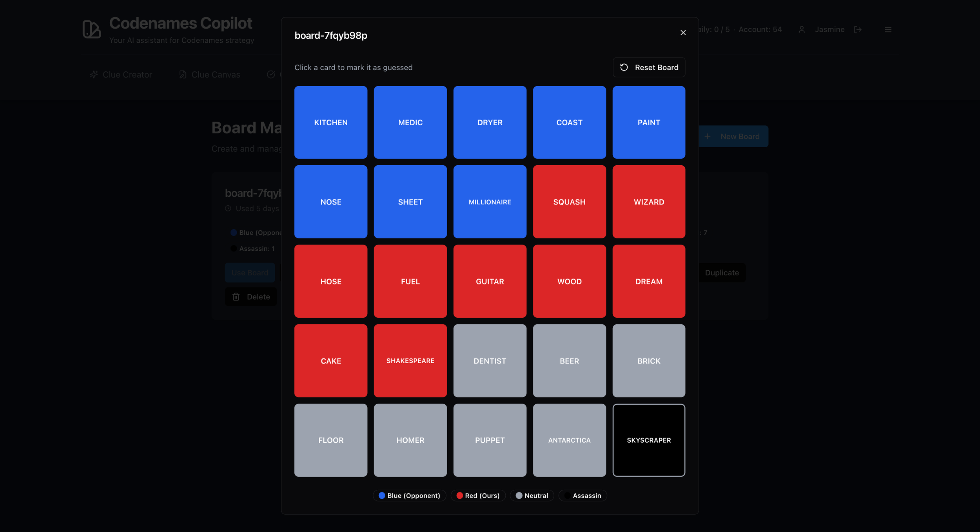
Task: Mark the KITCHEN card as guessed
Action: coord(330,122)
